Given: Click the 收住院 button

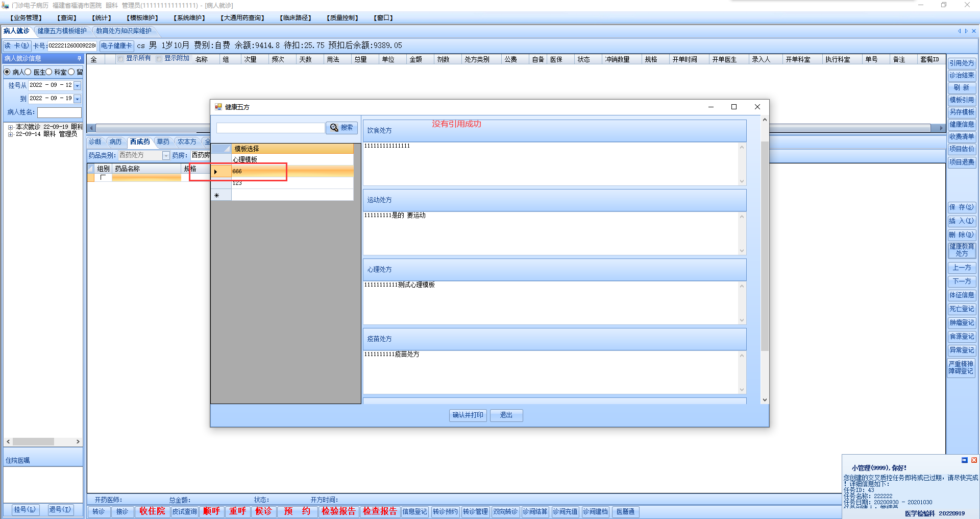Looking at the screenshot, I should pos(152,511).
